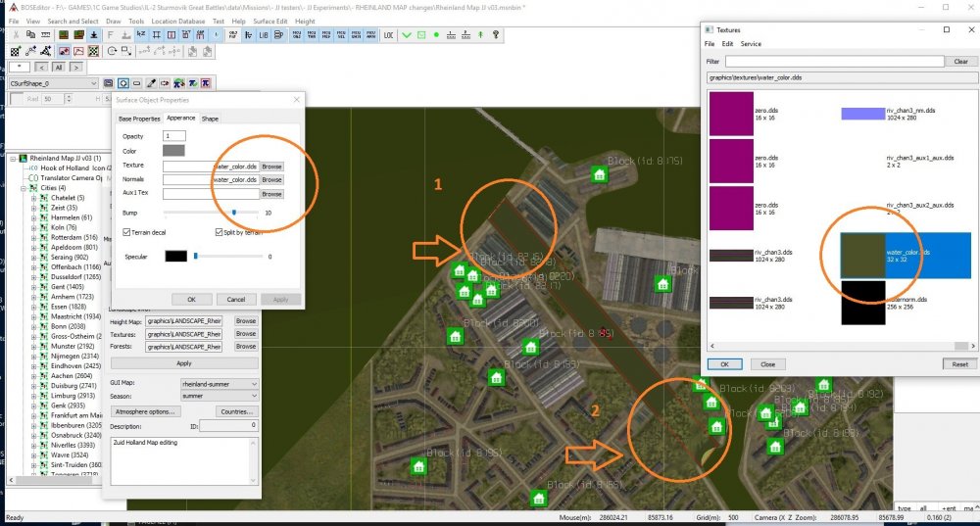Click the LOC location toolbar icon
This screenshot has height=526, width=980.
point(389,35)
